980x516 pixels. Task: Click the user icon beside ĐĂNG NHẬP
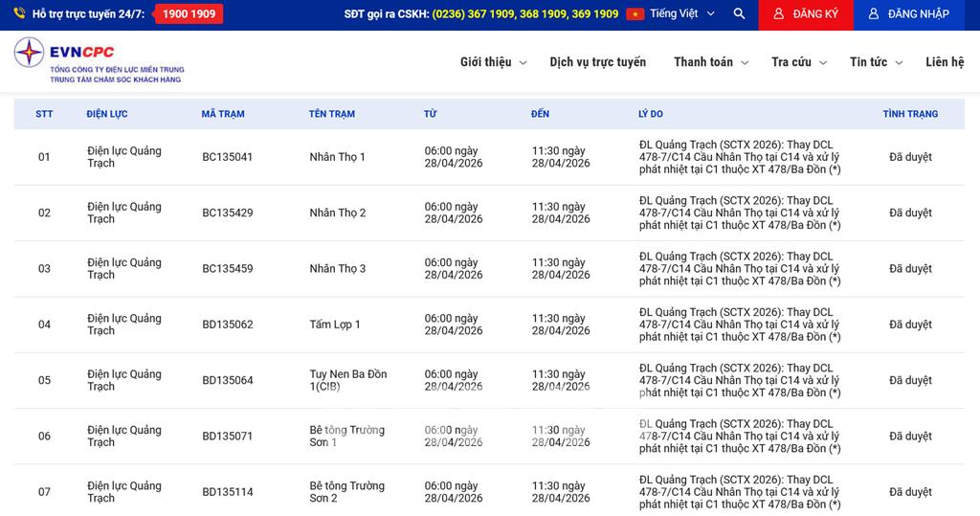pos(874,14)
